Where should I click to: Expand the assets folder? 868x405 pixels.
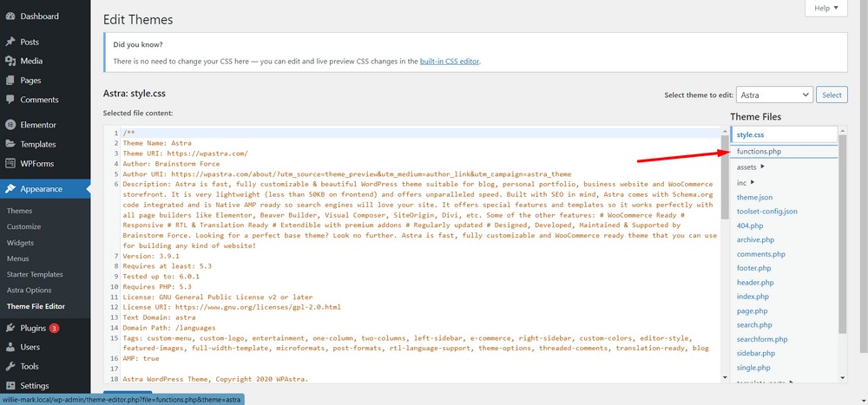click(x=750, y=167)
